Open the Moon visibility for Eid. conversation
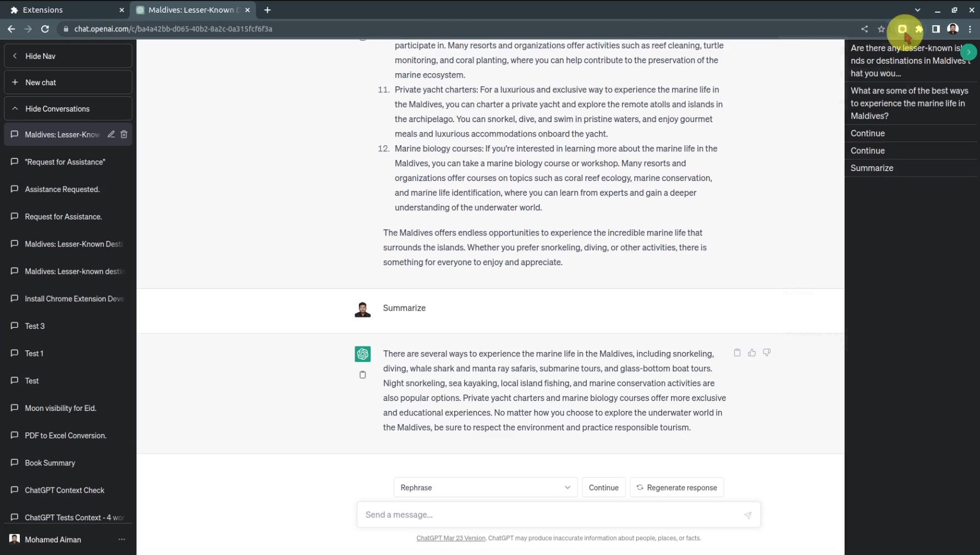This screenshot has width=980, height=555. [68, 408]
